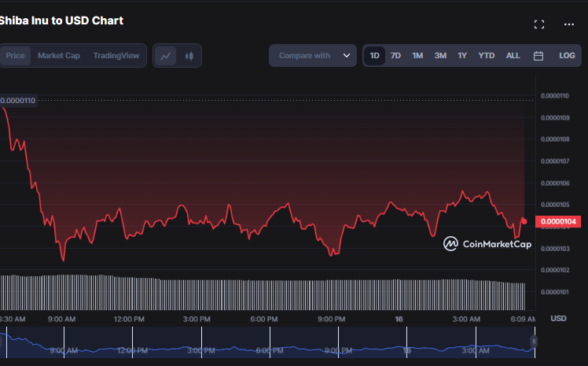Select the 7D time range
This screenshot has height=366, width=588.
[x=395, y=56]
